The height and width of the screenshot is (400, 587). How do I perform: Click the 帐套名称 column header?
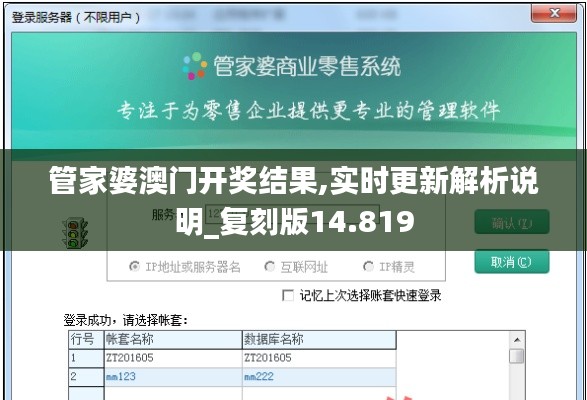pyautogui.click(x=173, y=340)
